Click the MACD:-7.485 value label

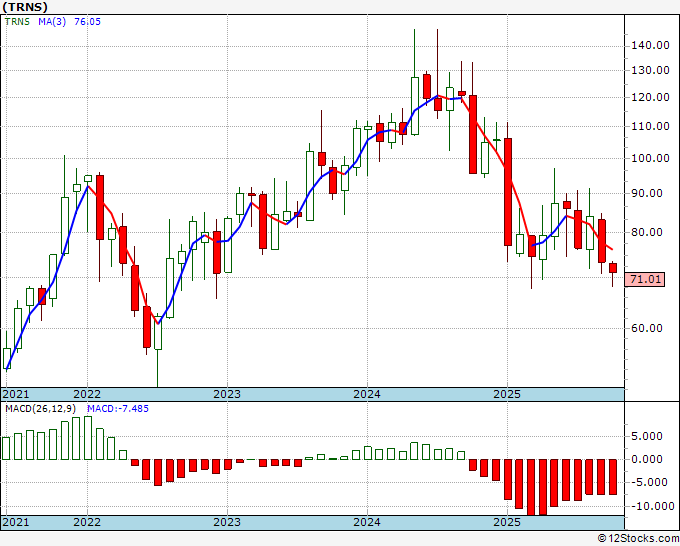[118, 409]
